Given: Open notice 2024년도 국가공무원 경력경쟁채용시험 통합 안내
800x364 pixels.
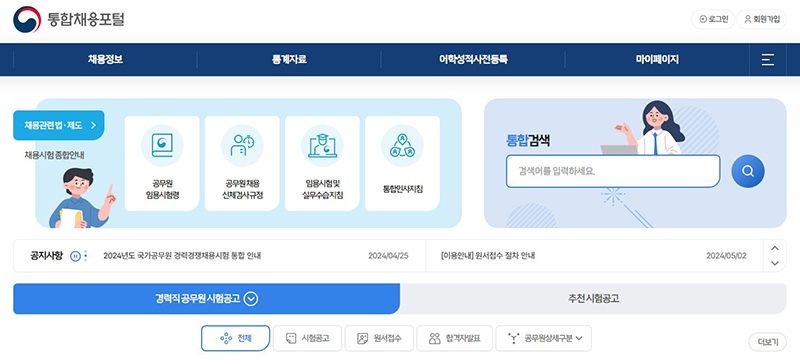Looking at the screenshot, I should (x=182, y=256).
